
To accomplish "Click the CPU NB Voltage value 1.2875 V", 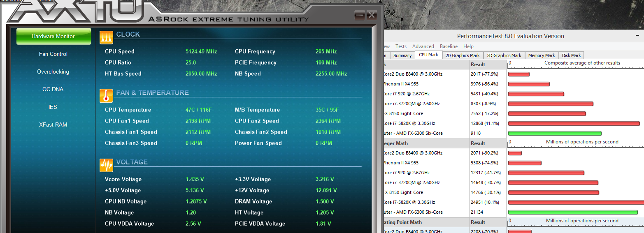I will pos(196,201).
